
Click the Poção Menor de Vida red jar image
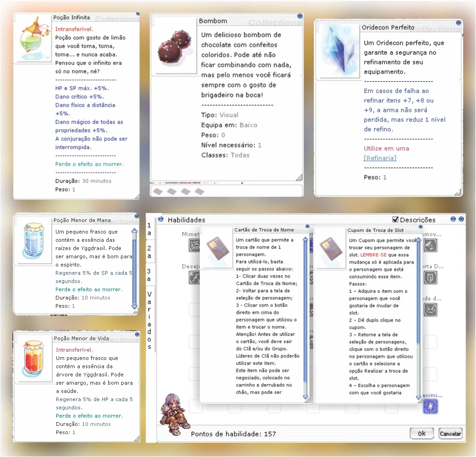tap(34, 359)
